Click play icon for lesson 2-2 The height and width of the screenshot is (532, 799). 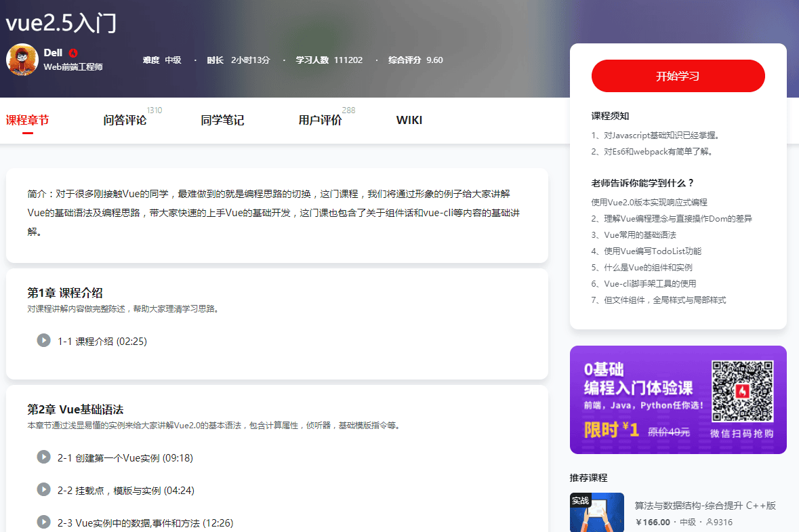[x=43, y=489]
